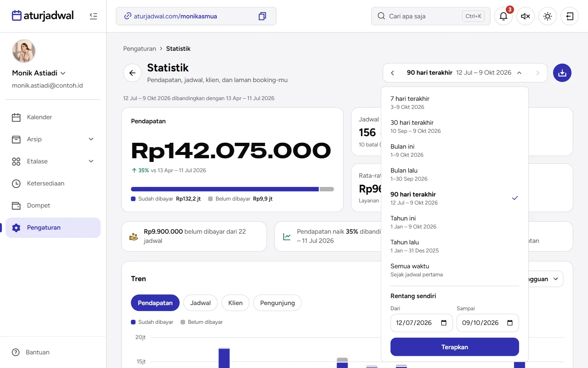The width and height of the screenshot is (588, 368).
Task: Open notifications bell with 3 badge
Action: point(503,16)
